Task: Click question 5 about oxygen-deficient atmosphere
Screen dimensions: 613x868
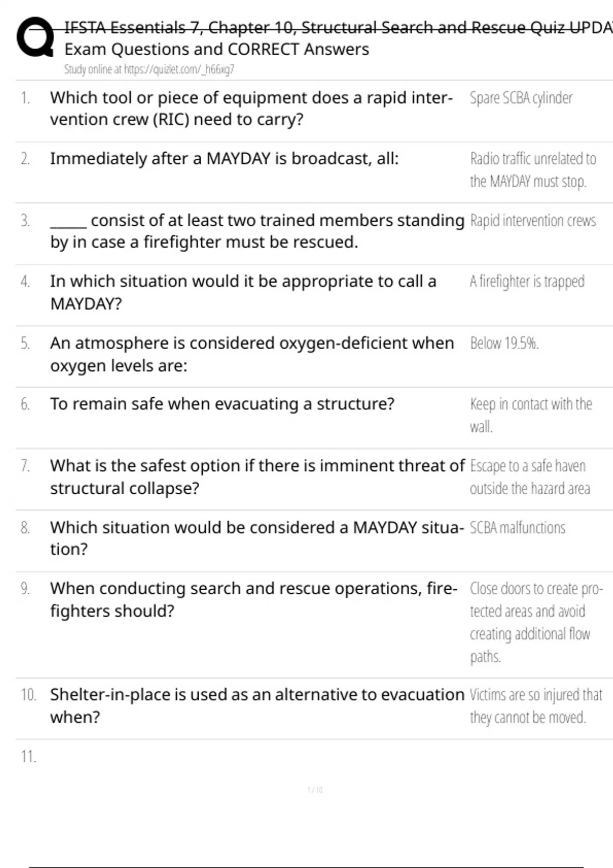Action: click(251, 354)
